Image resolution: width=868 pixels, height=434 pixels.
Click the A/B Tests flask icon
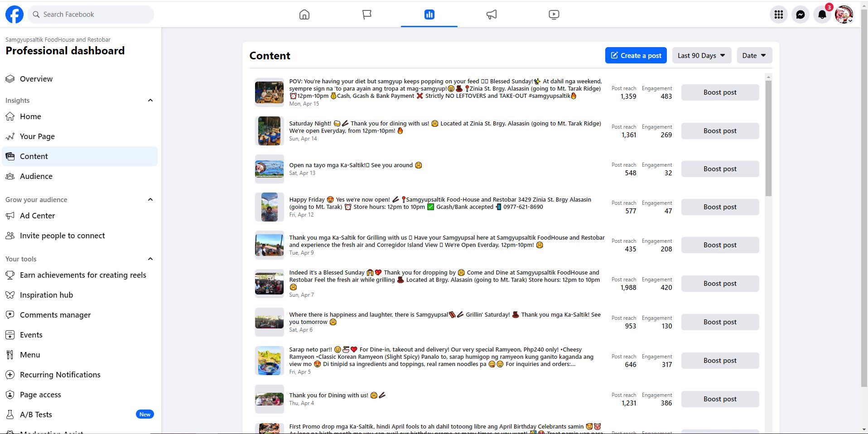pos(10,415)
